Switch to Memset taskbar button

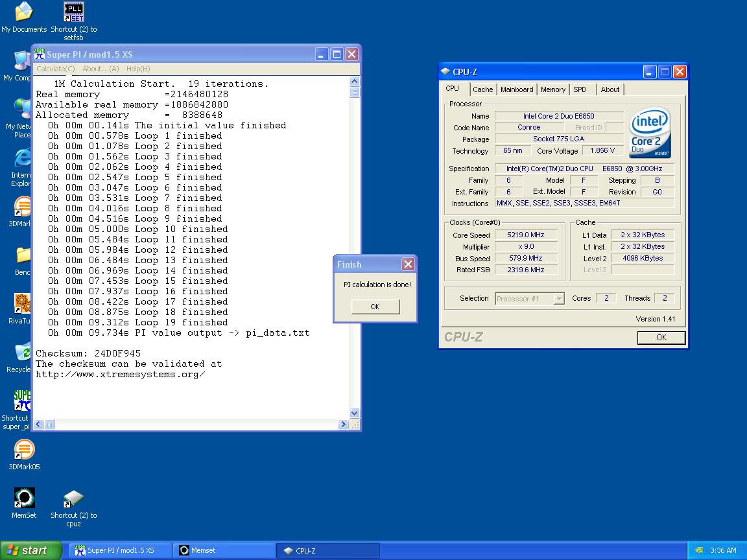click(x=224, y=550)
